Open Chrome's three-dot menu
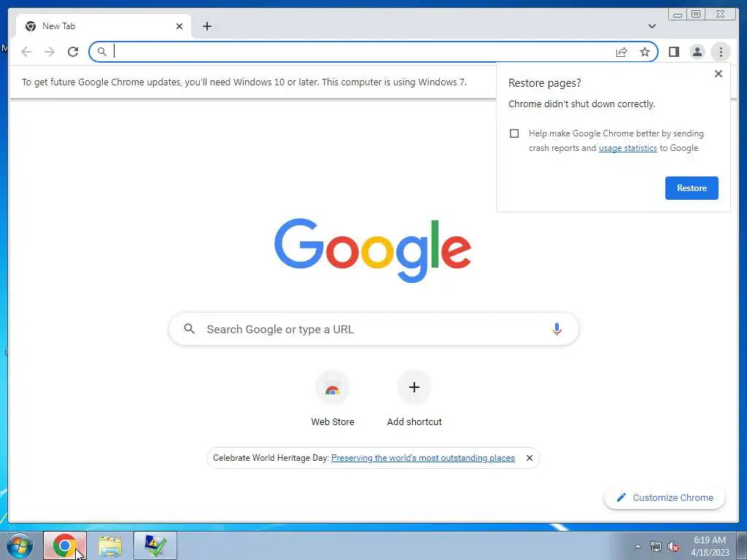 tap(721, 52)
